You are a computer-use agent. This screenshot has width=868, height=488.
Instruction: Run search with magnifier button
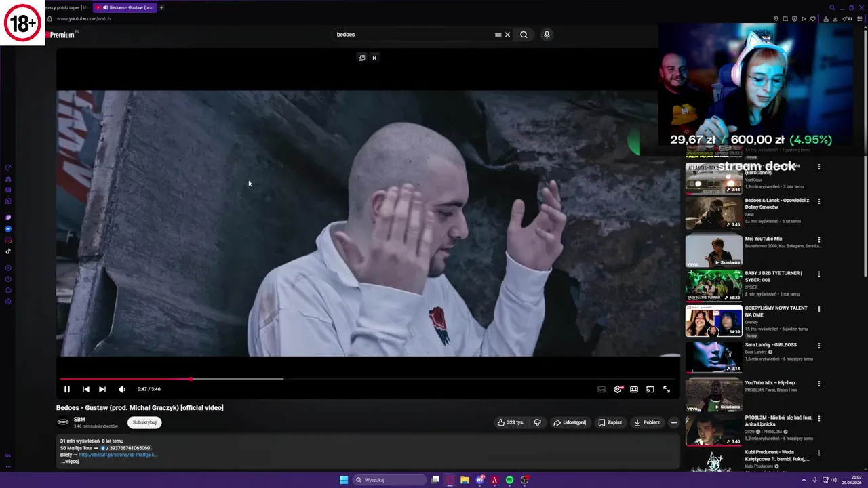point(524,35)
